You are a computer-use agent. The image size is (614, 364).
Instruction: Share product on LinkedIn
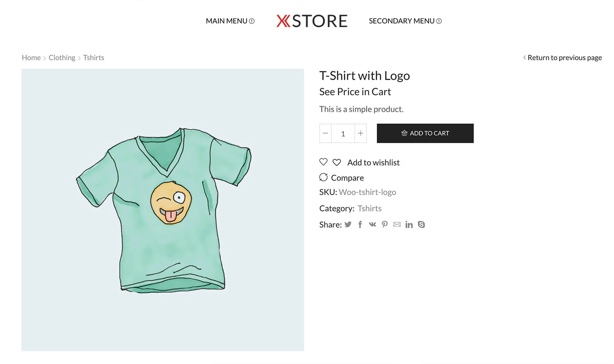tap(409, 224)
